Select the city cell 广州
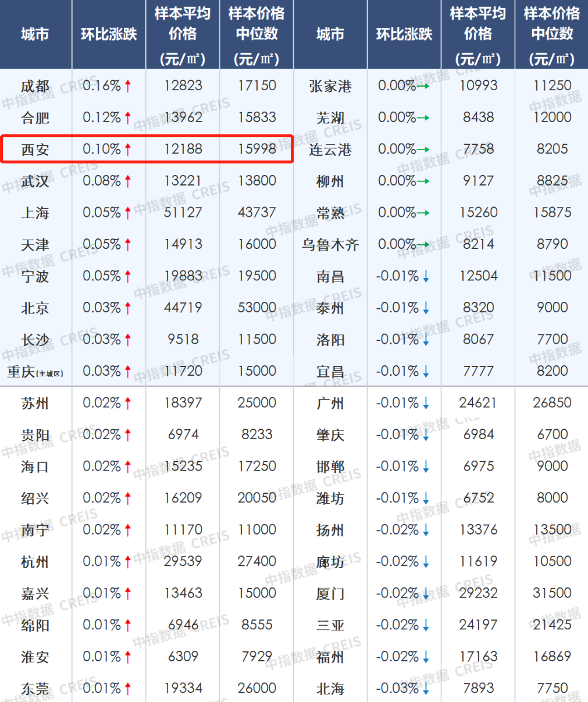 pyautogui.click(x=330, y=403)
